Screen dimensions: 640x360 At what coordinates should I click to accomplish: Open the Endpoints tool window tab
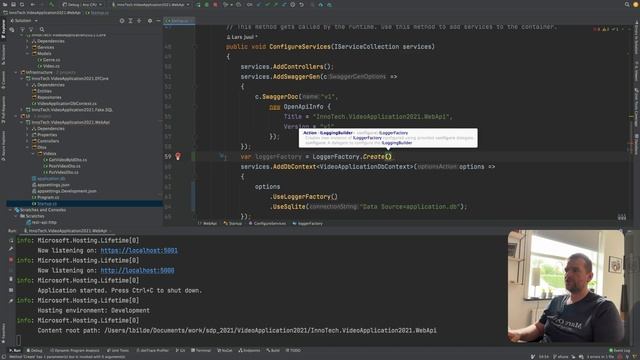249,350
